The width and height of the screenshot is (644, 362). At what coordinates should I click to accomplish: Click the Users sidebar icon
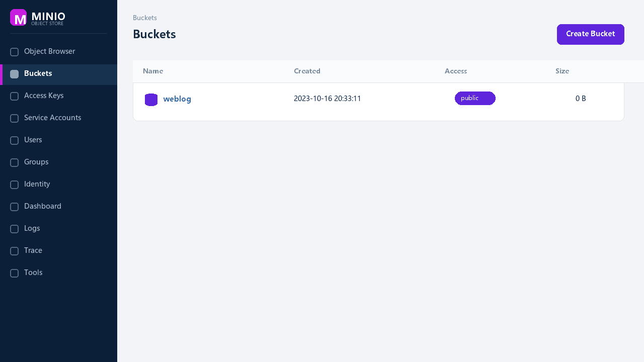pos(15,141)
